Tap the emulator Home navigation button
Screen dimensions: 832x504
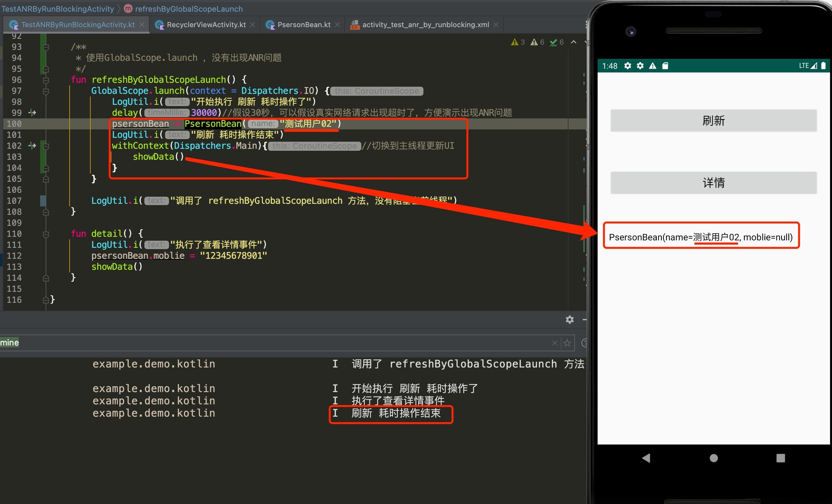tap(714, 458)
